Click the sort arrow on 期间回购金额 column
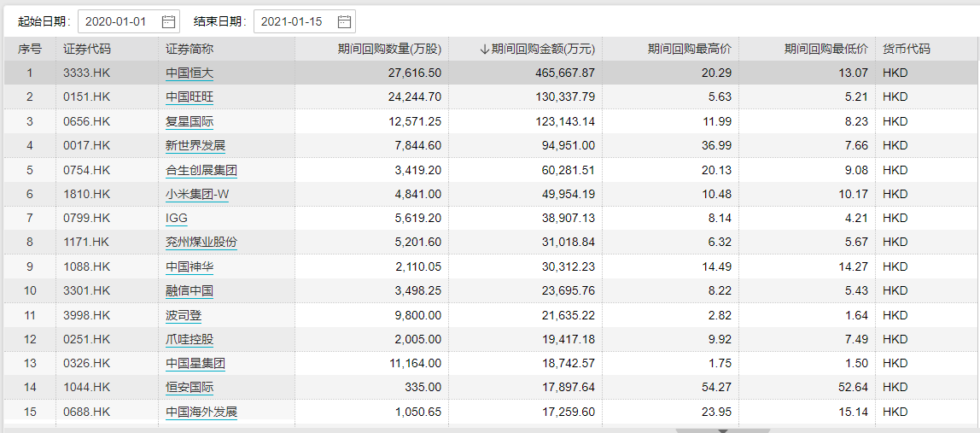The image size is (980, 433). (485, 50)
